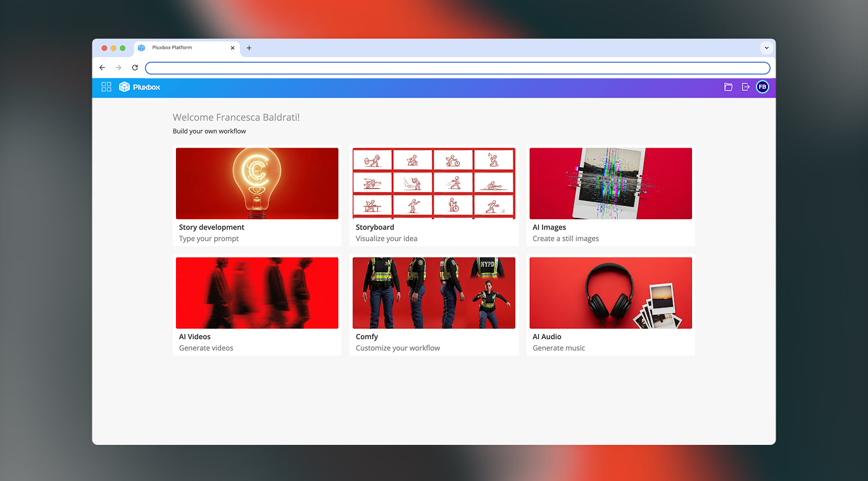Reload the page with refresh icon
The width and height of the screenshot is (868, 481).
click(135, 68)
